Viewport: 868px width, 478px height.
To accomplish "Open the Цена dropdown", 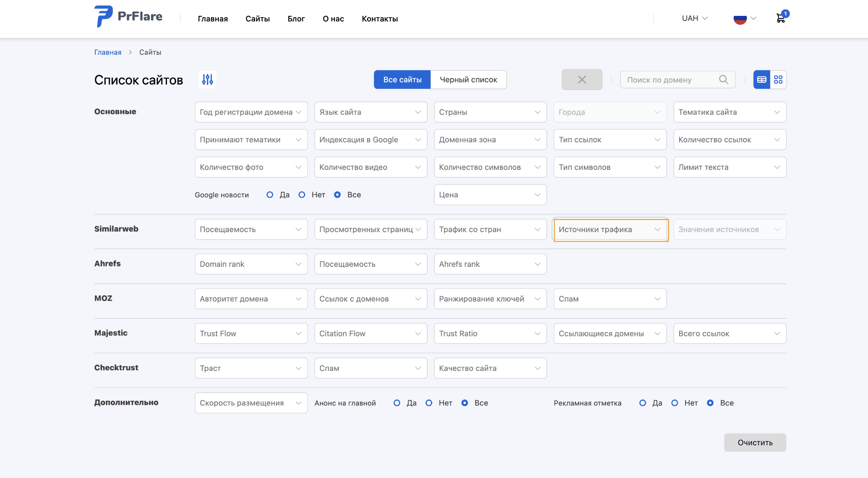I will coord(490,195).
